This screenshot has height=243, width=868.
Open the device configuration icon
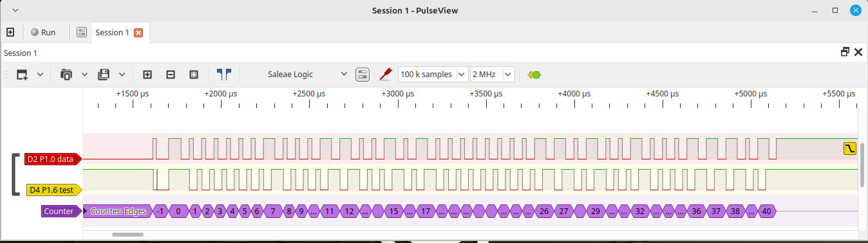click(363, 74)
